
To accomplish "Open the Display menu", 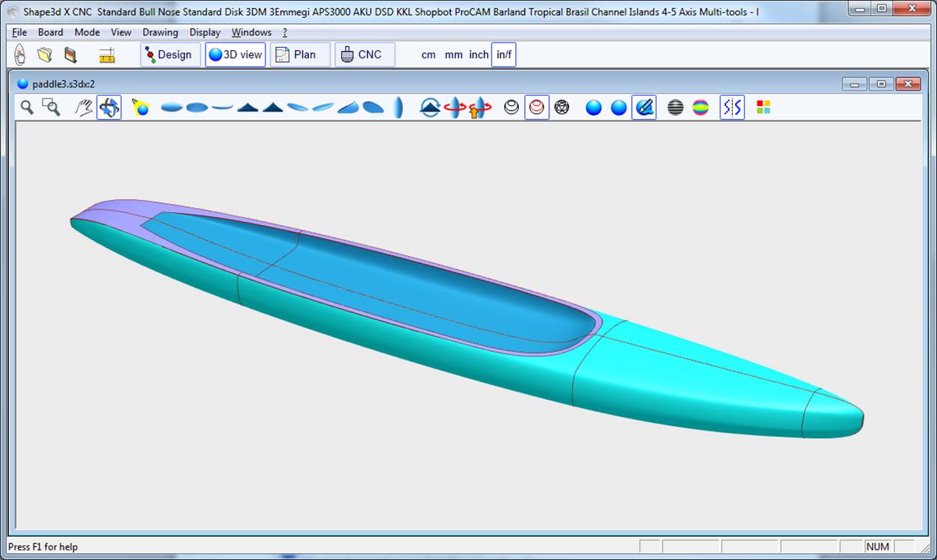I will 204,32.
